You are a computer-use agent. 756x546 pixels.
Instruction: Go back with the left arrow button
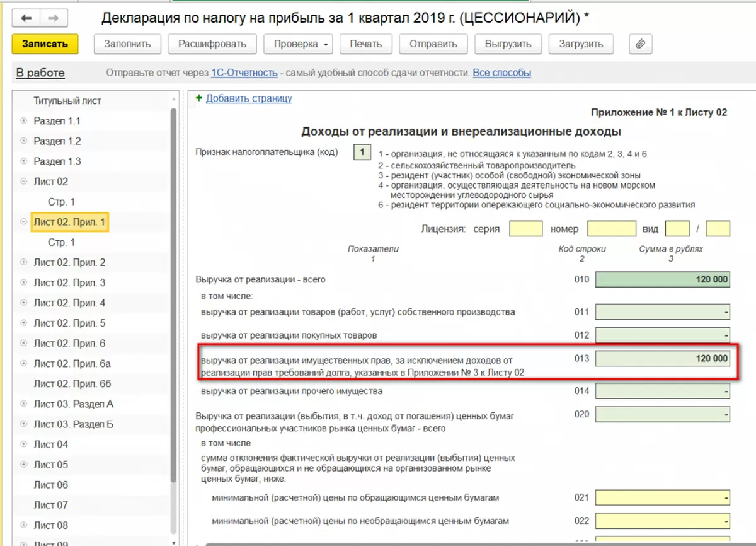[26, 18]
